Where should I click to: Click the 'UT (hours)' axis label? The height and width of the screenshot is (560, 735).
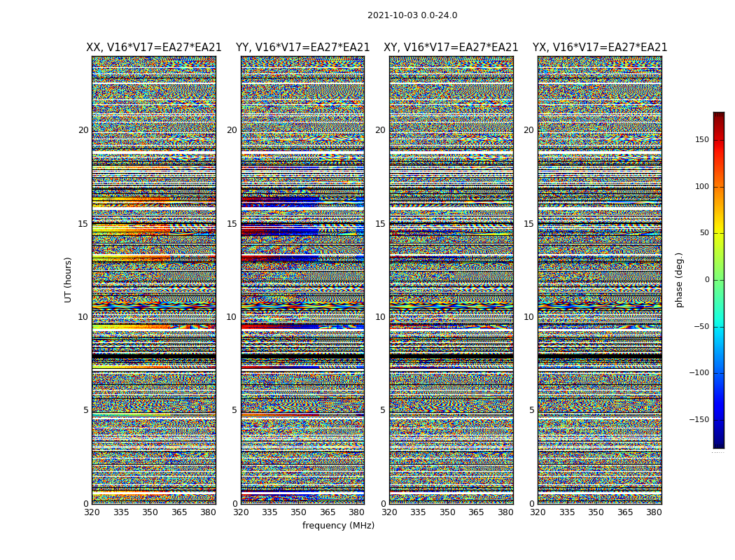click(x=69, y=280)
